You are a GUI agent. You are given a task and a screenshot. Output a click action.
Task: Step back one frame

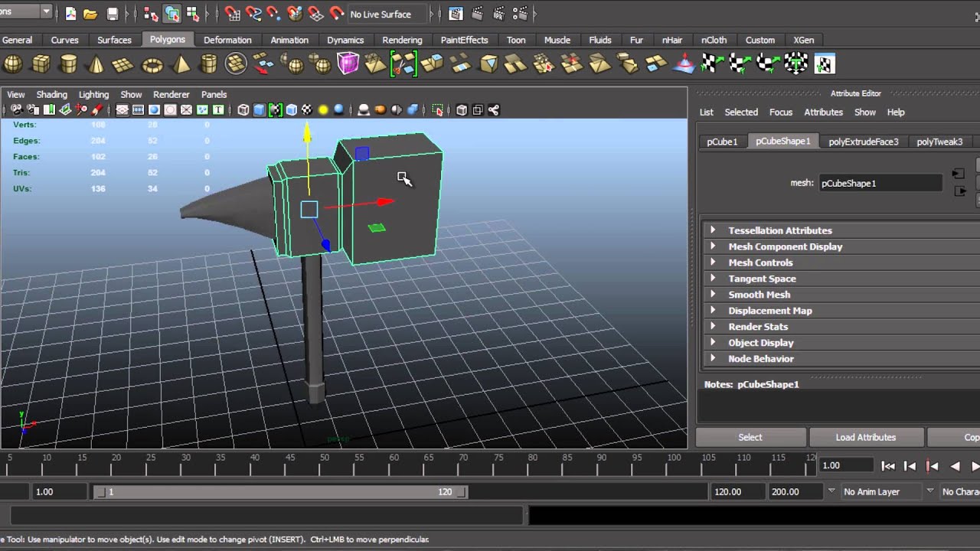click(910, 465)
